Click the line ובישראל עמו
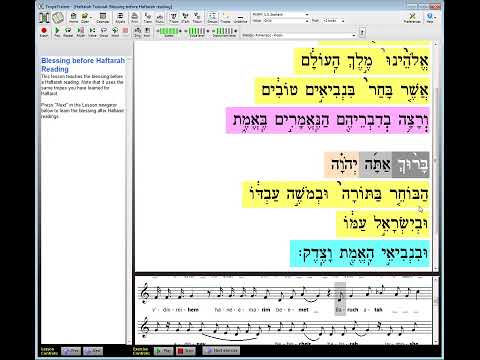480x360 pixels. pyautogui.click(x=383, y=224)
